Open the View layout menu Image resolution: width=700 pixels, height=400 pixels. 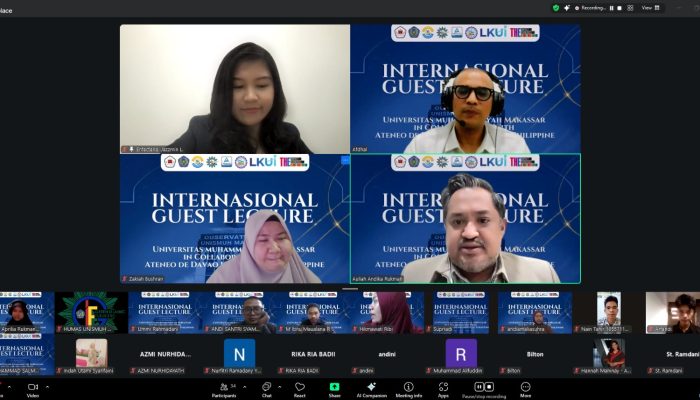tap(650, 8)
